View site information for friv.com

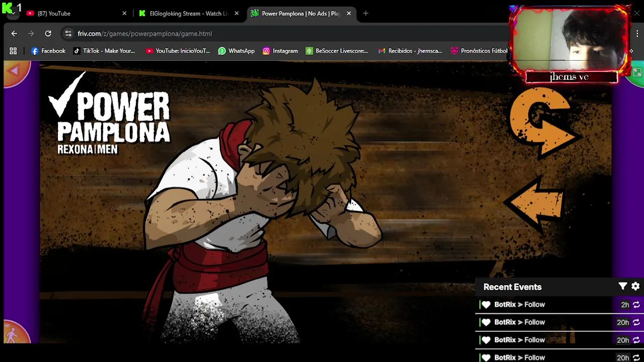tap(68, 34)
